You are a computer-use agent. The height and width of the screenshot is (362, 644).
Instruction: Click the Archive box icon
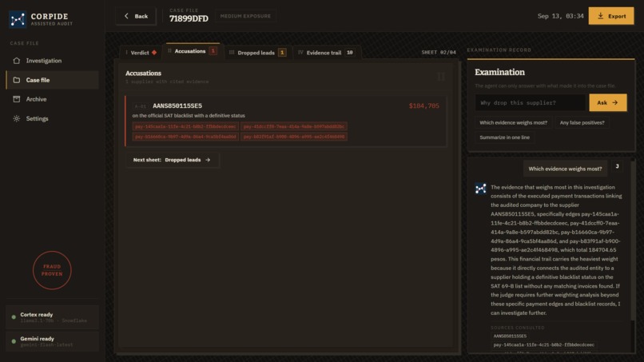coord(17,99)
